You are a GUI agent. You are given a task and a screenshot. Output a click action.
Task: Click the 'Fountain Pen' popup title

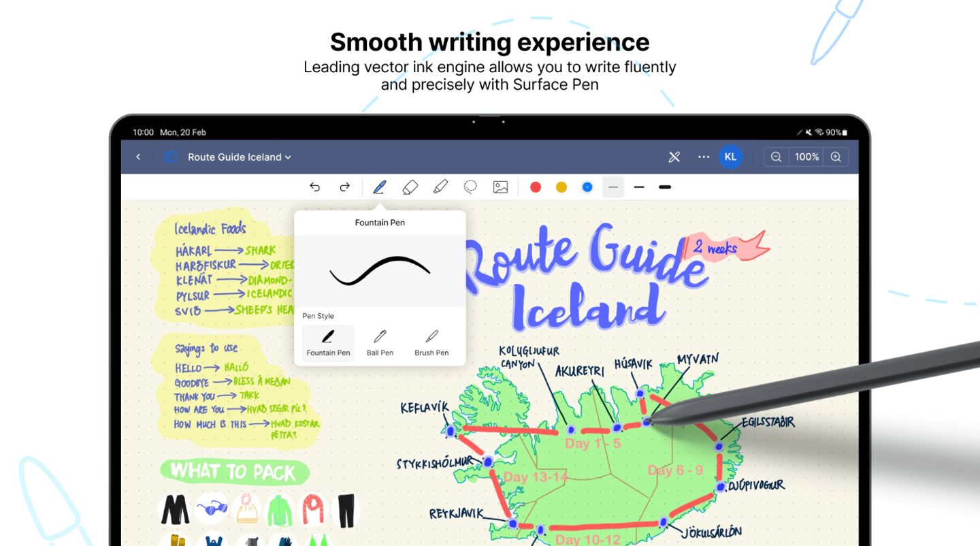(380, 223)
